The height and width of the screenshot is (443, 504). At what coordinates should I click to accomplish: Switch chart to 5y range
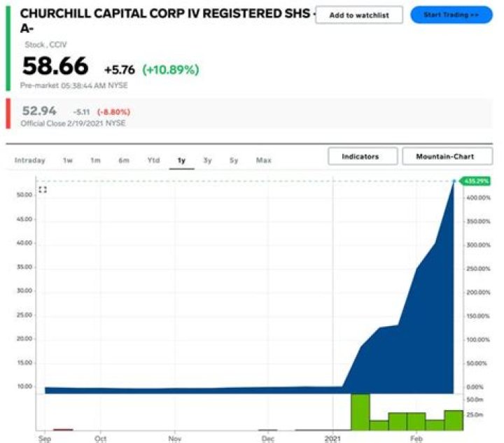(234, 160)
